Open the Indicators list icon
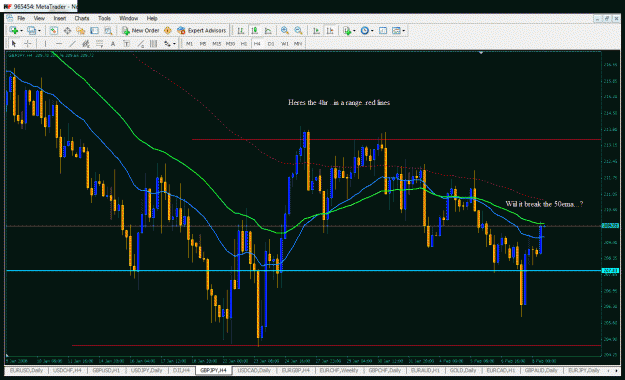The height and width of the screenshot is (380, 625). click(346, 31)
